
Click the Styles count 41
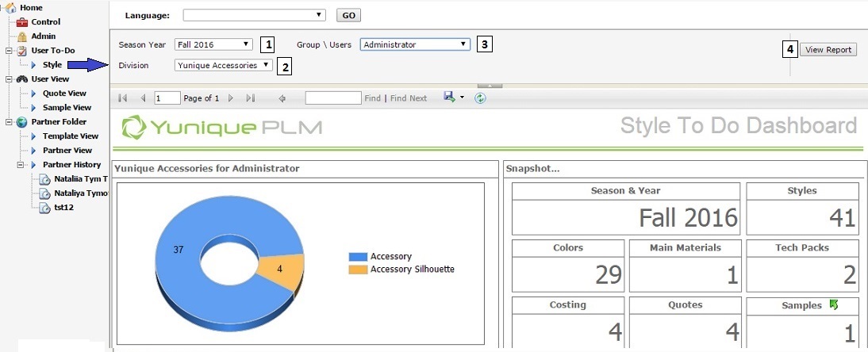pos(843,218)
